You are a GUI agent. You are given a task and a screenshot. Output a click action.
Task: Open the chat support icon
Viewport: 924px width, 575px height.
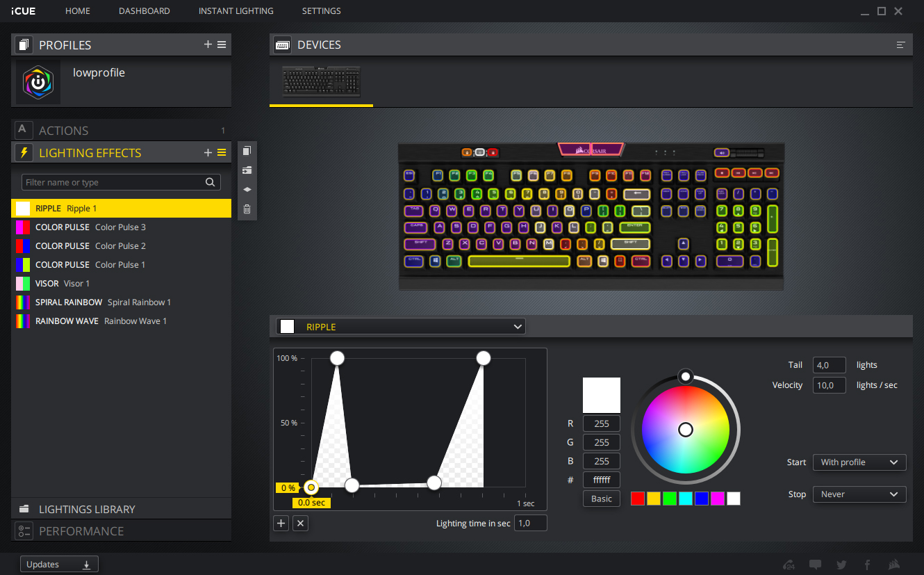click(x=816, y=565)
